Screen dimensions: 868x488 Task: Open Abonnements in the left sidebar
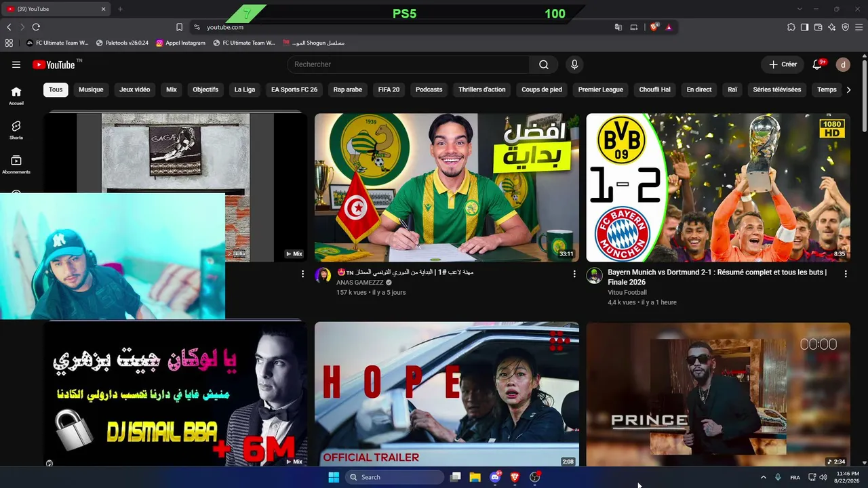16,165
